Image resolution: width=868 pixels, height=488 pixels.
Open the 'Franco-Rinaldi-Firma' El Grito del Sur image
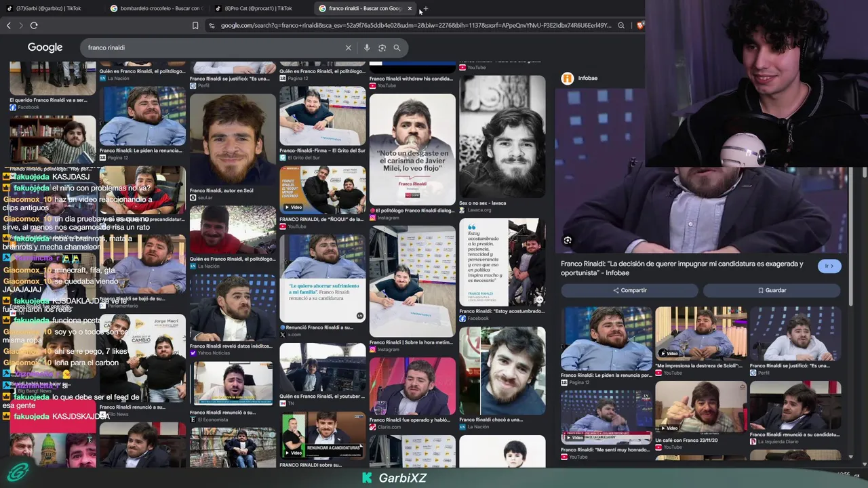322,116
